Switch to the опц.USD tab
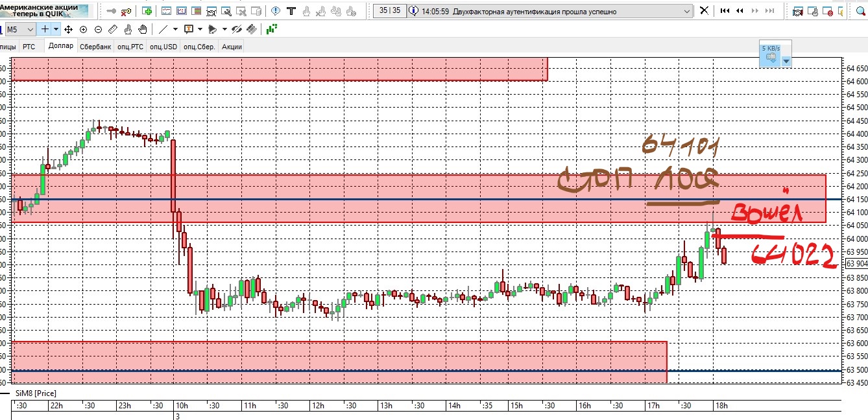The height and width of the screenshot is (420, 868). pyautogui.click(x=163, y=47)
